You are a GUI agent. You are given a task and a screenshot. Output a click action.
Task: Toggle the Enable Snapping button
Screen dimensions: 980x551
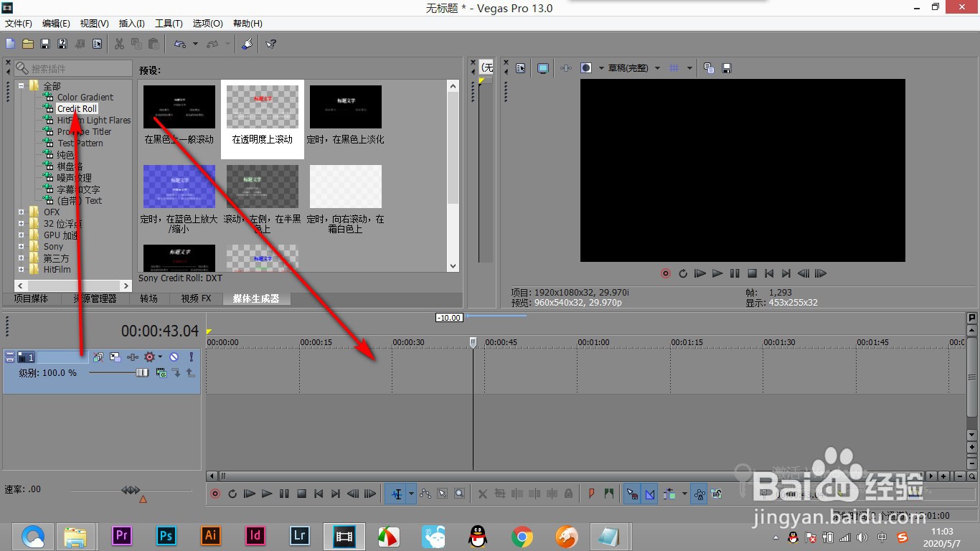point(632,494)
